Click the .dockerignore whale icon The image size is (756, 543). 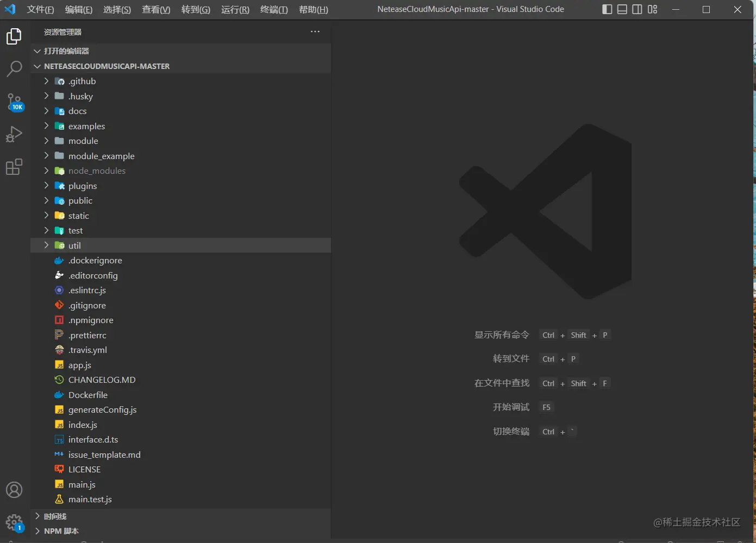click(59, 261)
